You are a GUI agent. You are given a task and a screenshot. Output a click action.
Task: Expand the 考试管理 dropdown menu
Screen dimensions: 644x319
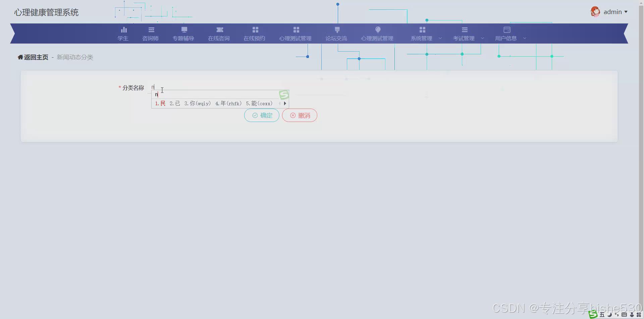(x=468, y=34)
